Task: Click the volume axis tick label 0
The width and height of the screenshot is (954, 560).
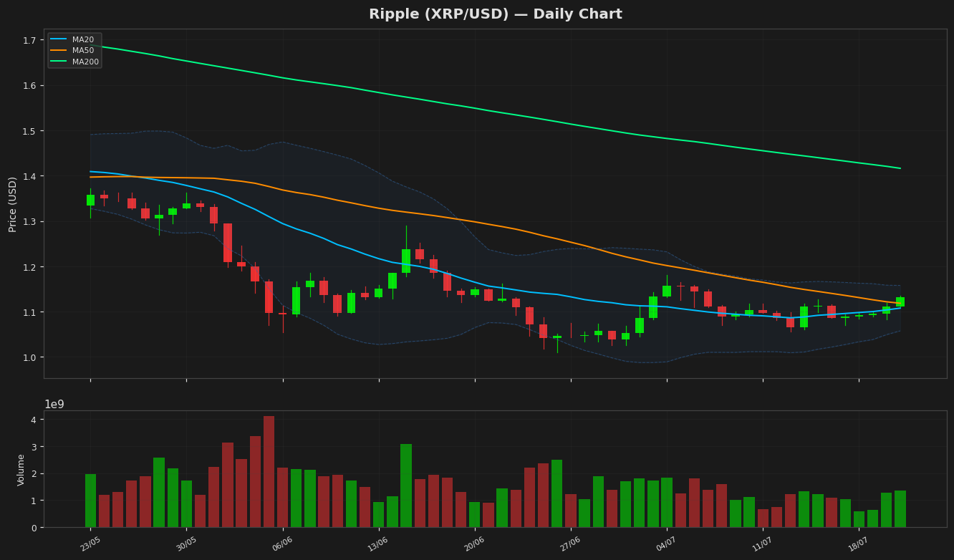Action: [33, 528]
